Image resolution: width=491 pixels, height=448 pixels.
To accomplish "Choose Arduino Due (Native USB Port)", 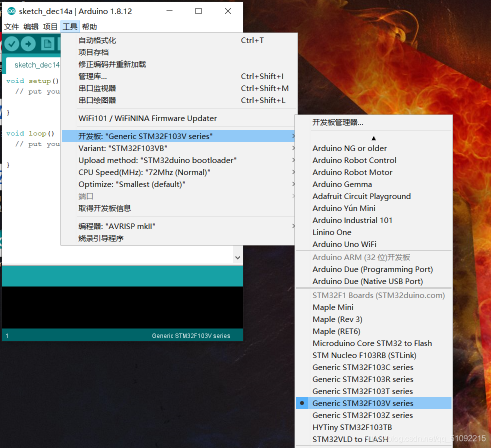I will click(x=373, y=281).
